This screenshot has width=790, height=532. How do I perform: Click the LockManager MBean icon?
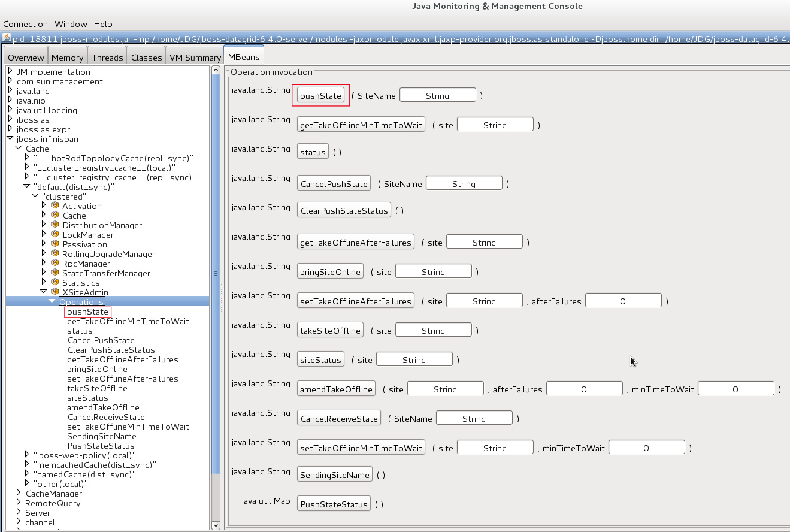pos(55,234)
